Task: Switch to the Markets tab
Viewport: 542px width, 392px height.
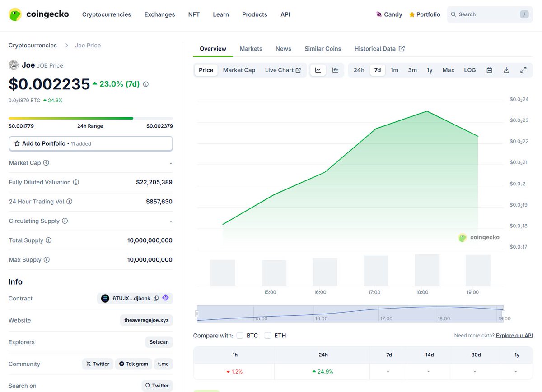Action: coord(251,49)
